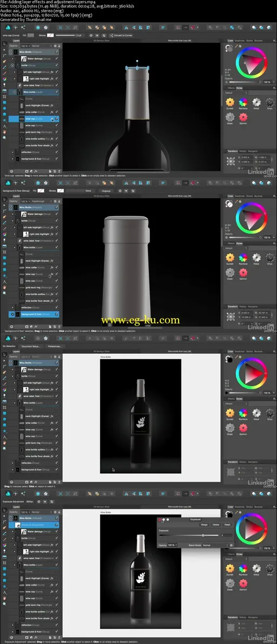
Task: Select hand View tool in the Ungroup frame
Action: (4, 287)
